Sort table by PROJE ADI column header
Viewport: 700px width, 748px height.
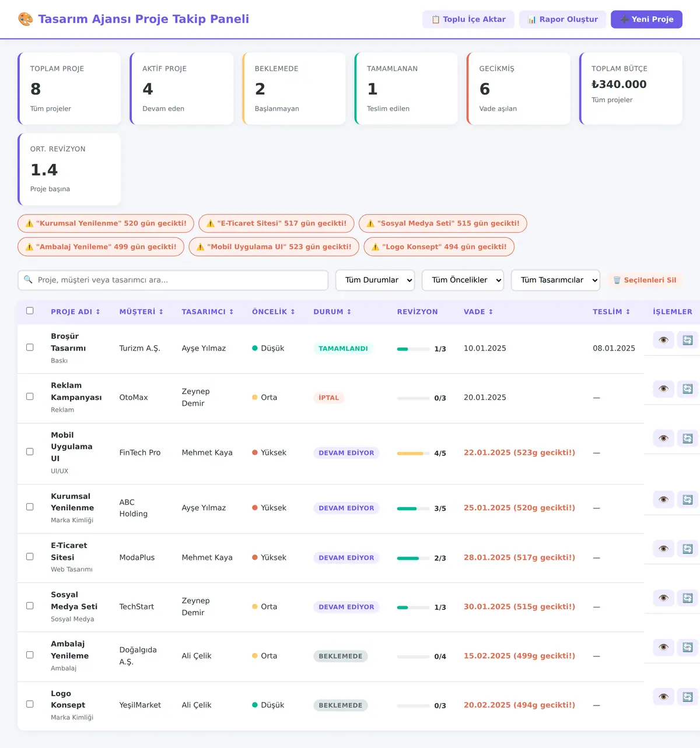click(x=75, y=312)
